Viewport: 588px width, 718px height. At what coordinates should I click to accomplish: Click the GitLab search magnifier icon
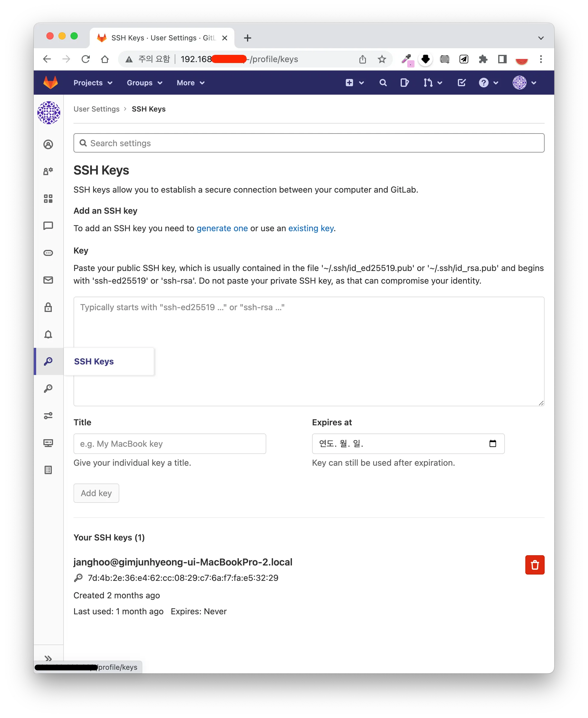[383, 83]
